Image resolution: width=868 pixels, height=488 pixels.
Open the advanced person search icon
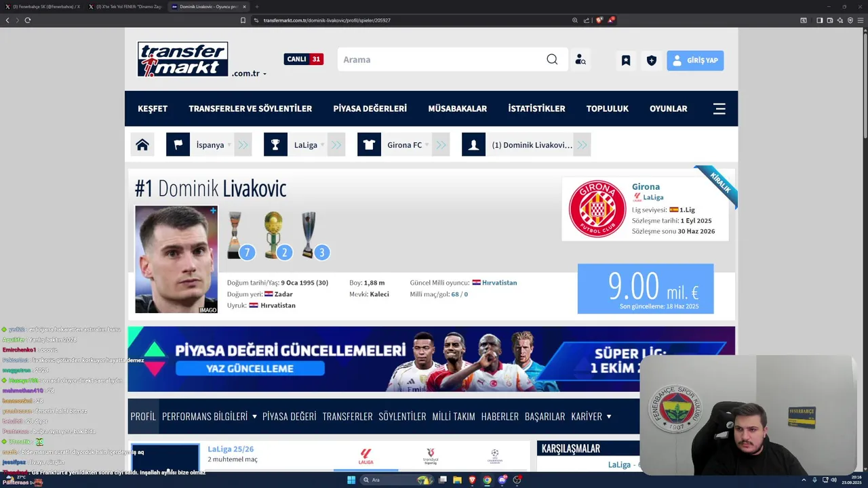580,60
